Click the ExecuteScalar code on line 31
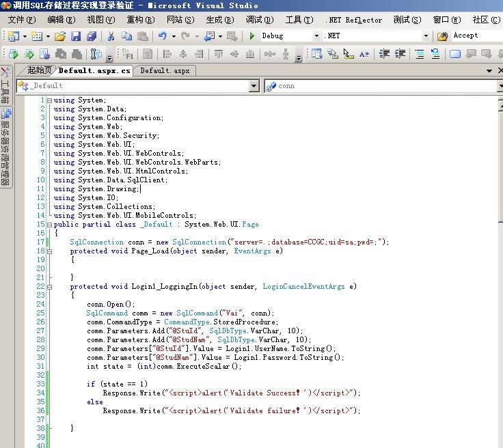The image size is (503, 448). pos(204,366)
